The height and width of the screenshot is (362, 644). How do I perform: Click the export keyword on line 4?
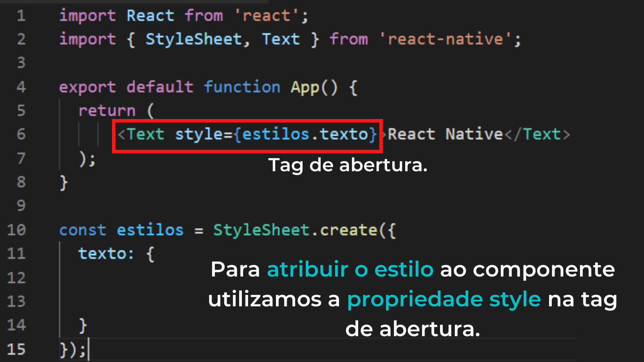click(x=88, y=87)
